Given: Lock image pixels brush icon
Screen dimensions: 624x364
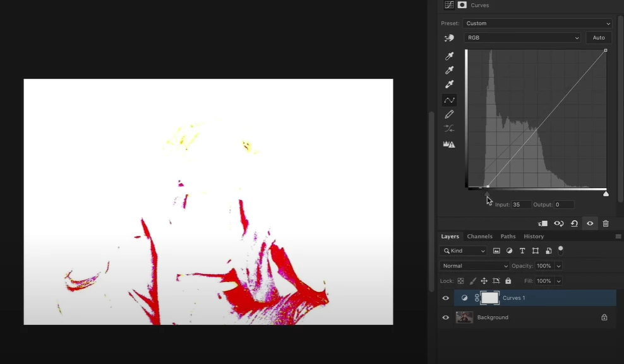Looking at the screenshot, I should tap(472, 281).
